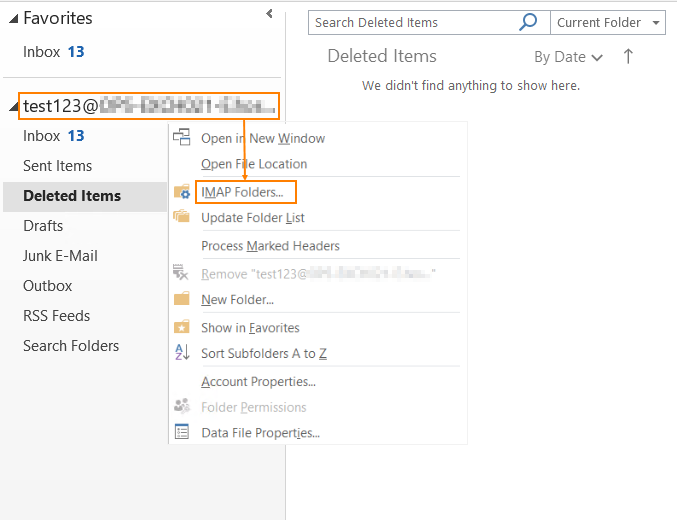677x520 pixels.
Task: Click the search magnifier icon
Action: pos(528,23)
